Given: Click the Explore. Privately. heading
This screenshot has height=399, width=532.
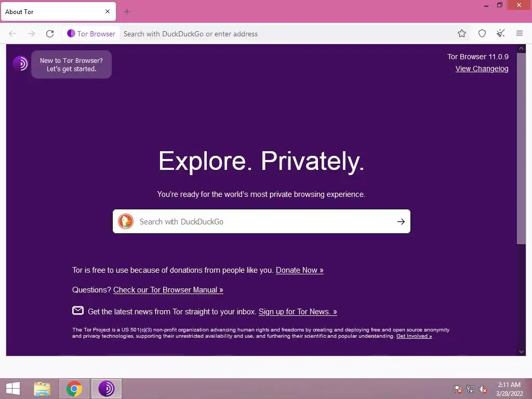Looking at the screenshot, I should [261, 162].
